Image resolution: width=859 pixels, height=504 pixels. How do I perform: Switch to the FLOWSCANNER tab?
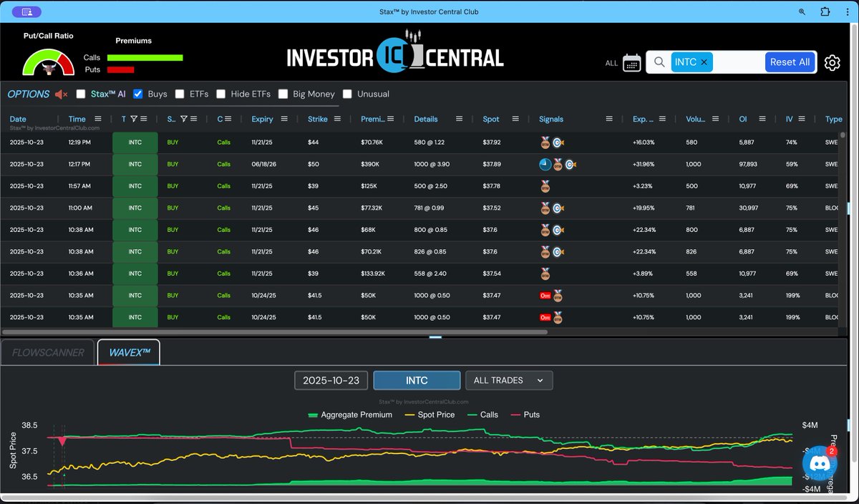(x=48, y=352)
